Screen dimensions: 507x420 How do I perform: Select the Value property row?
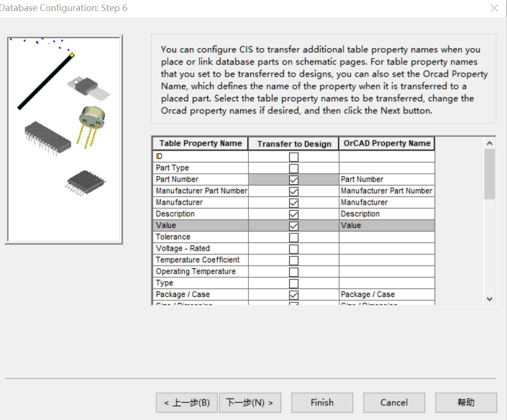[x=200, y=225]
